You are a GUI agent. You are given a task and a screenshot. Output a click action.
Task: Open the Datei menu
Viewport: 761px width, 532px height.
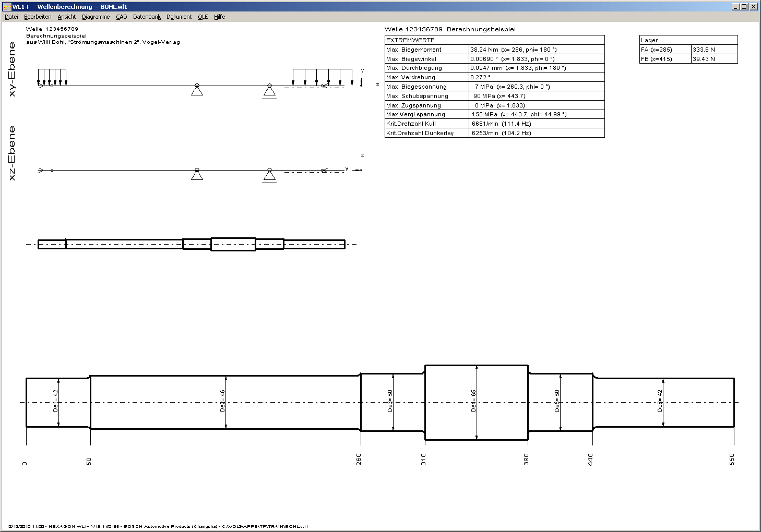pos(11,17)
